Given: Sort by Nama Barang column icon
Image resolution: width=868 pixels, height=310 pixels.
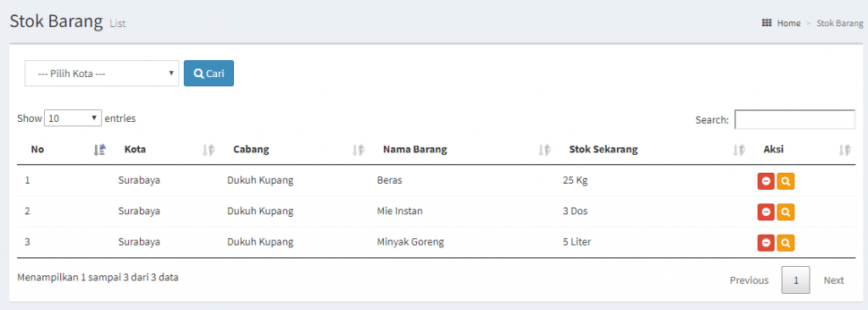Looking at the screenshot, I should 545,149.
